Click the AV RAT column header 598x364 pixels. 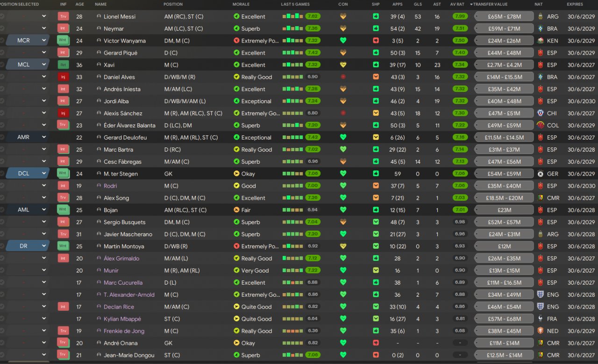[x=457, y=4]
